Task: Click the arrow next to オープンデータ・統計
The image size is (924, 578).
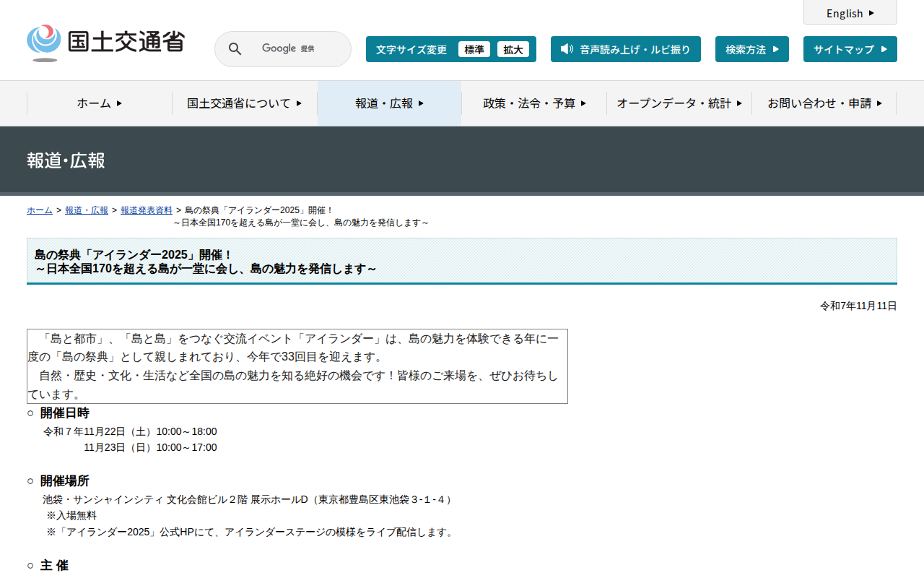Action: (x=739, y=103)
